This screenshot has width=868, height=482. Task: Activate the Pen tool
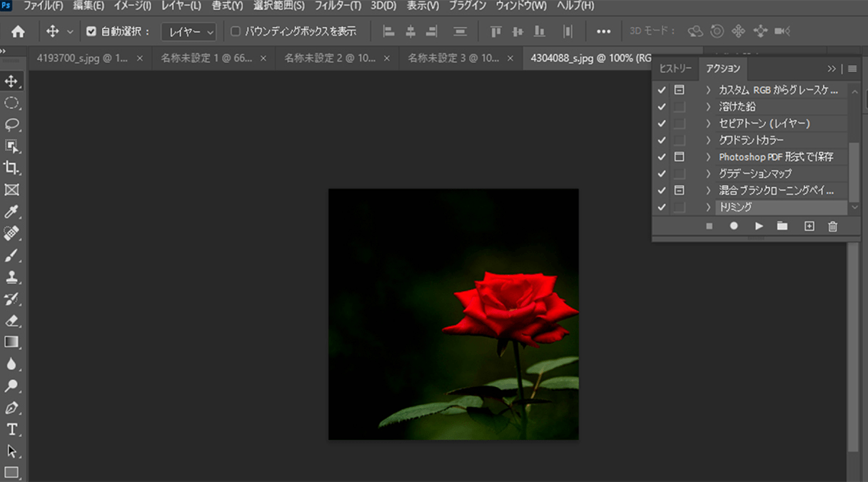point(11,408)
